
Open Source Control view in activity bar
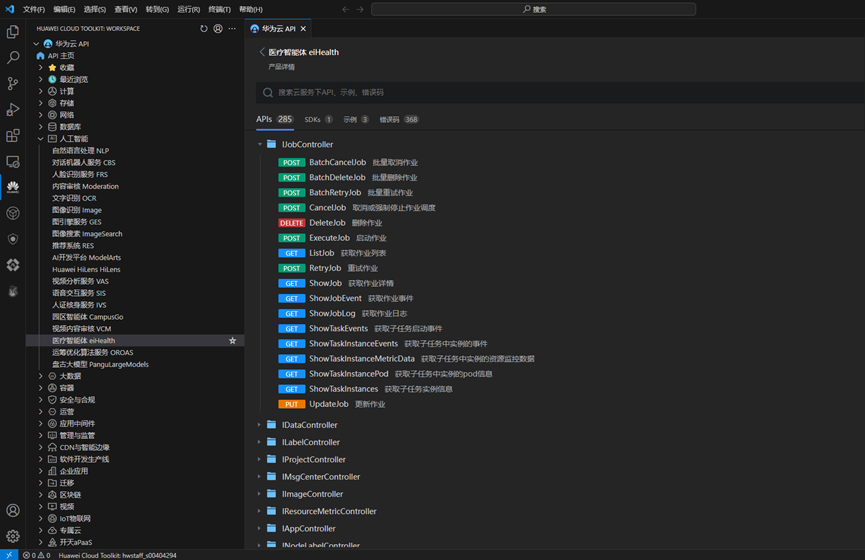coord(13,83)
